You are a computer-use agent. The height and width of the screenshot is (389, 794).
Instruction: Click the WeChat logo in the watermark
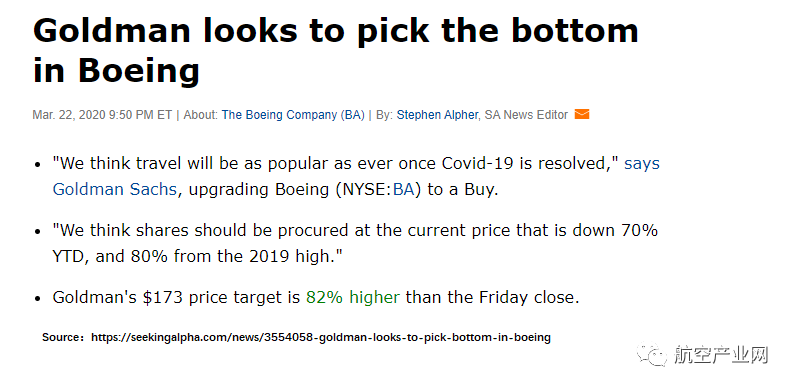click(652, 355)
